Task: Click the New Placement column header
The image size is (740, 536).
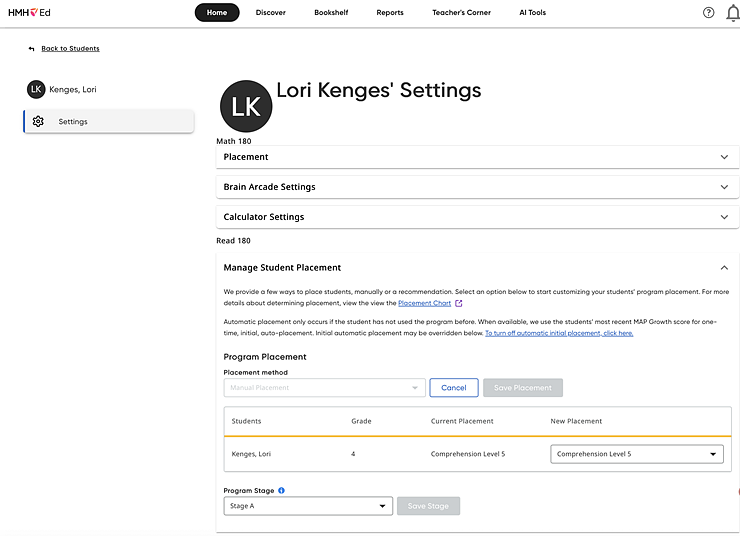Action: pos(576,421)
